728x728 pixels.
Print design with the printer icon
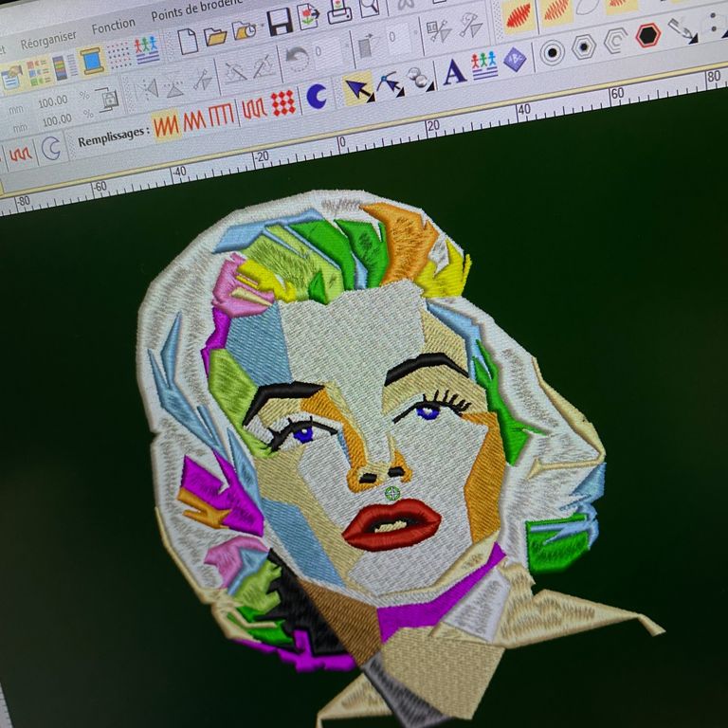[x=339, y=10]
